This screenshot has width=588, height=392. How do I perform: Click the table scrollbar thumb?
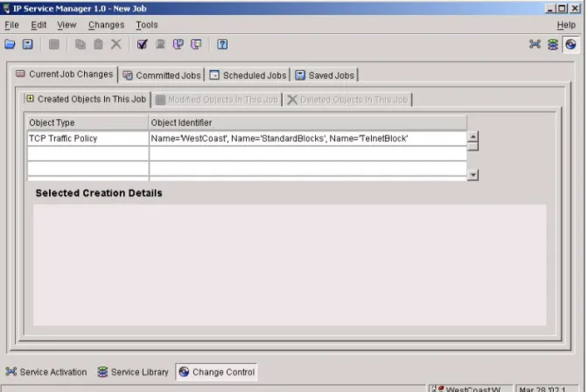click(472, 146)
